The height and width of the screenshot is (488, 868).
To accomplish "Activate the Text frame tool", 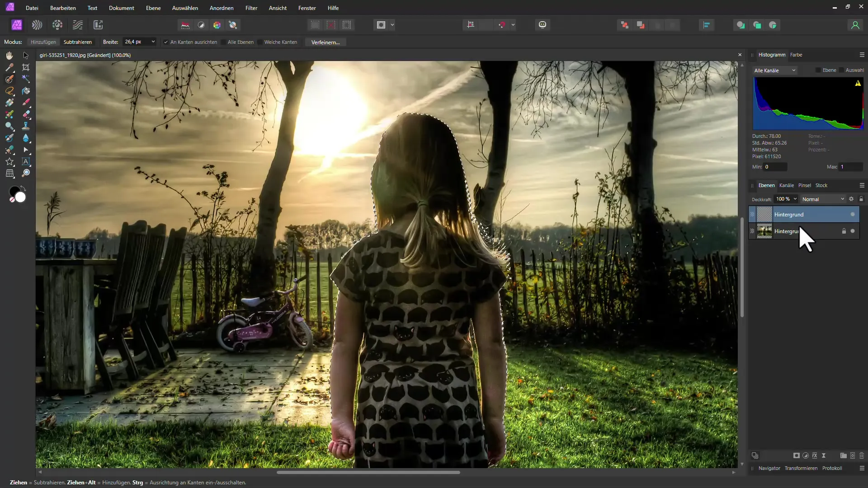I will pos(26,161).
